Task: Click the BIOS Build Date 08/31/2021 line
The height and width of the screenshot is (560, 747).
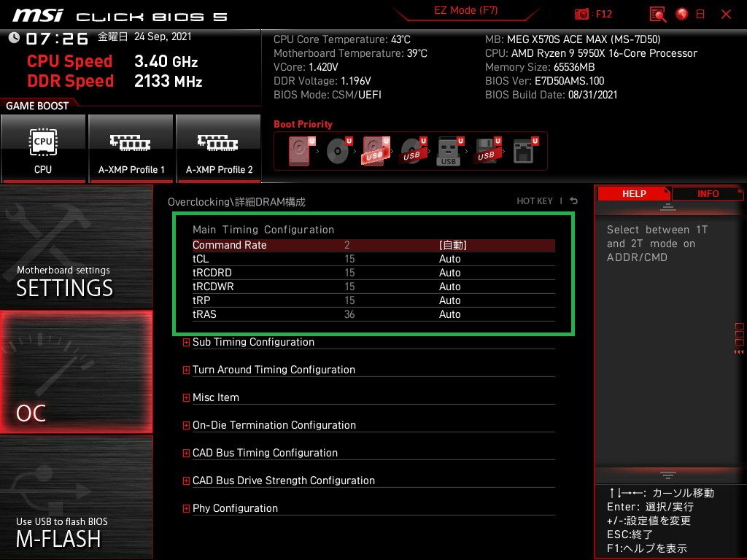Action: [551, 95]
